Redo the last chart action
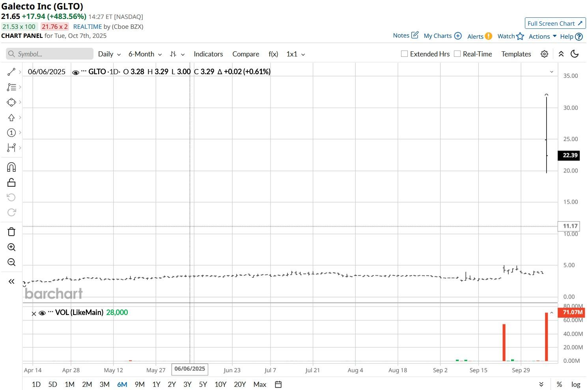588x390 pixels. click(11, 212)
